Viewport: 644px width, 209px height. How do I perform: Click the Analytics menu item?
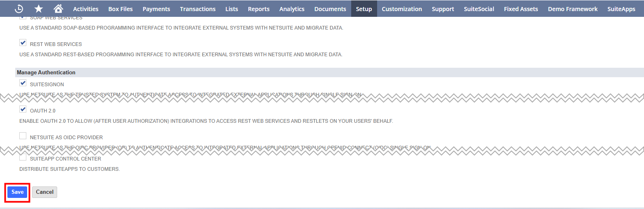pyautogui.click(x=292, y=9)
